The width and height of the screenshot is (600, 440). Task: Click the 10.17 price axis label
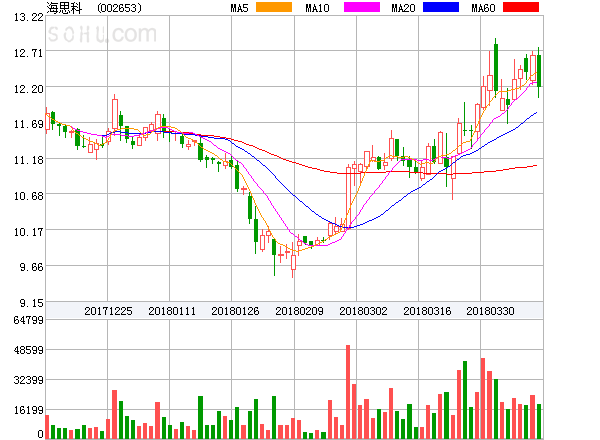tap(29, 232)
